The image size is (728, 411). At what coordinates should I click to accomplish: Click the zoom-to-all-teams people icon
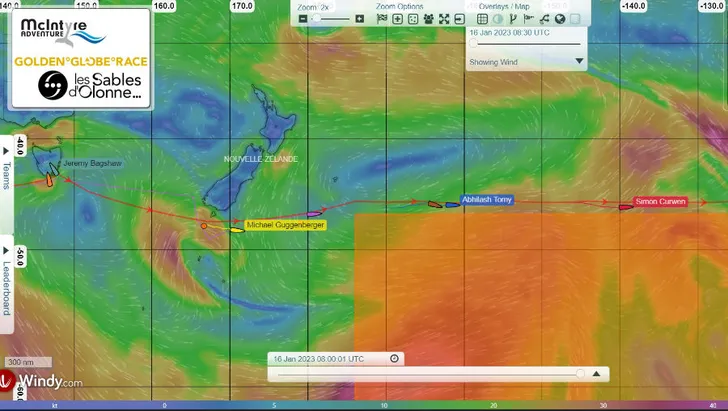[428, 19]
